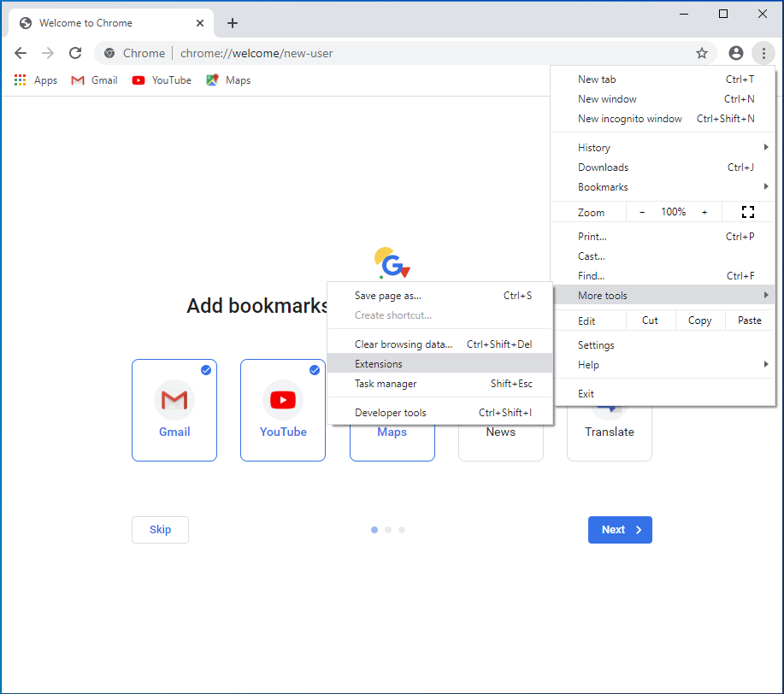Uncheck the Gmail bookmark card
784x694 pixels.
[x=174, y=410]
